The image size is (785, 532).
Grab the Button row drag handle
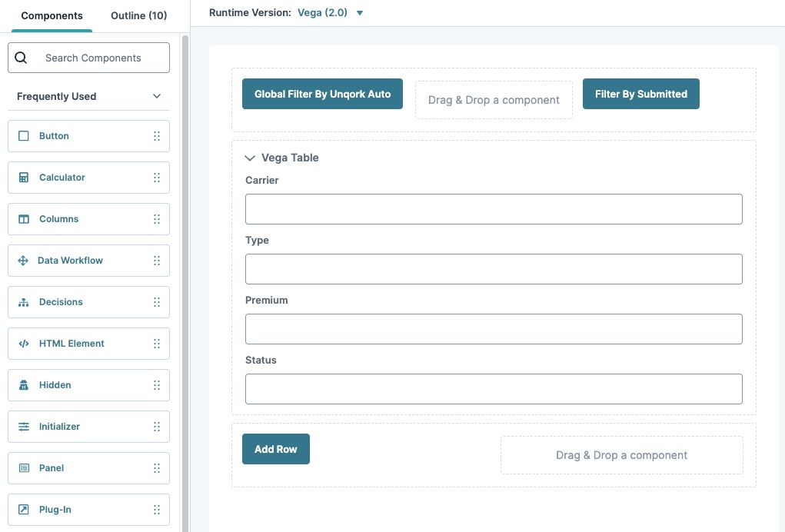click(157, 135)
